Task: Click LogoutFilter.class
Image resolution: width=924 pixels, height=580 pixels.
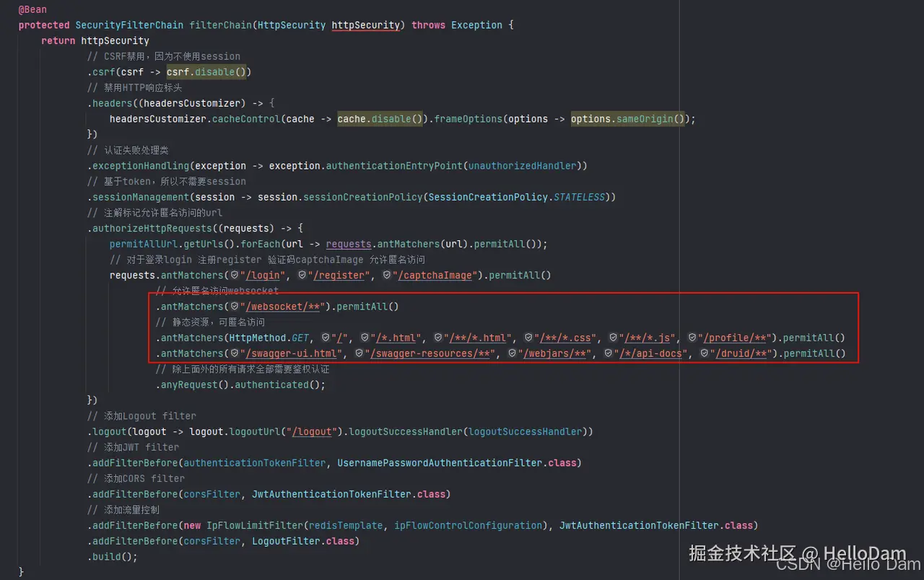Action: tap(303, 541)
